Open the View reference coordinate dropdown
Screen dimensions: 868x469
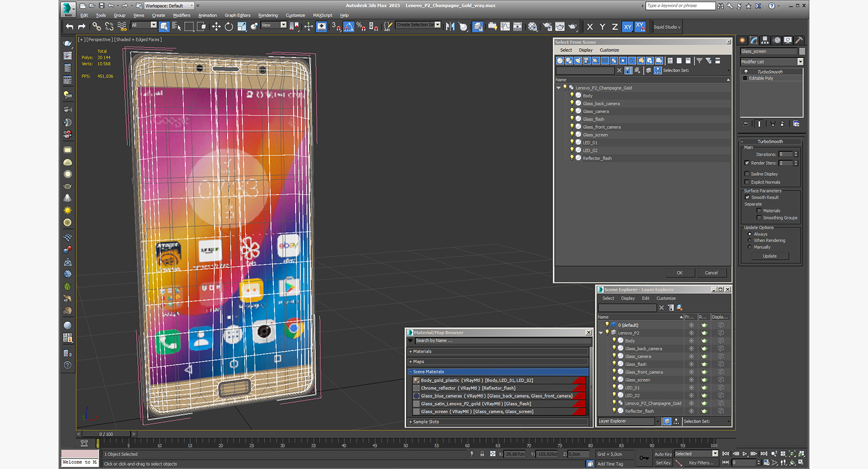pos(273,25)
